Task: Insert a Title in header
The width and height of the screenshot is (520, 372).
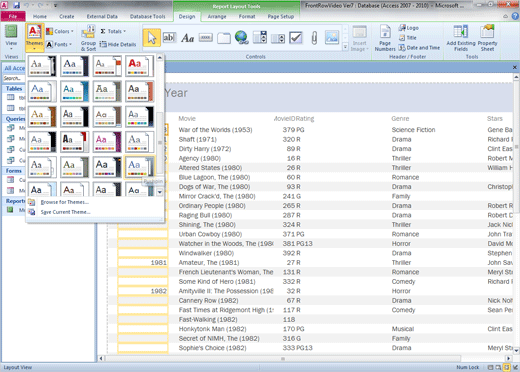Action: 408,38
